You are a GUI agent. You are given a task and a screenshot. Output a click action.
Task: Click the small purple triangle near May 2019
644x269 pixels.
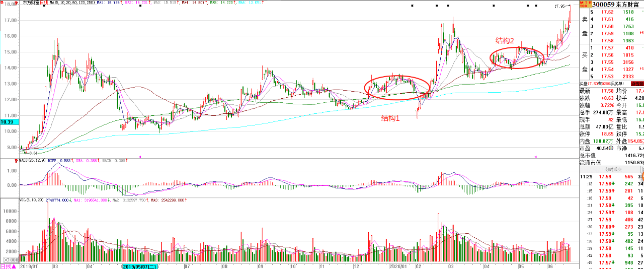(139, 157)
